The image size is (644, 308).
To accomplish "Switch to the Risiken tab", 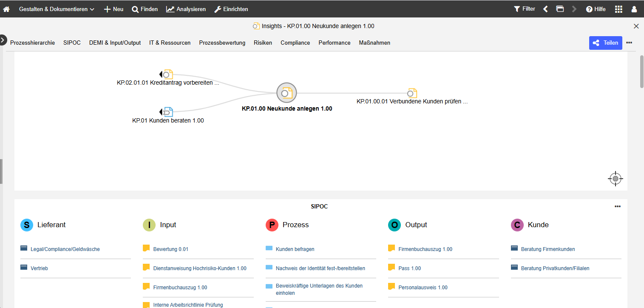I will [x=263, y=43].
